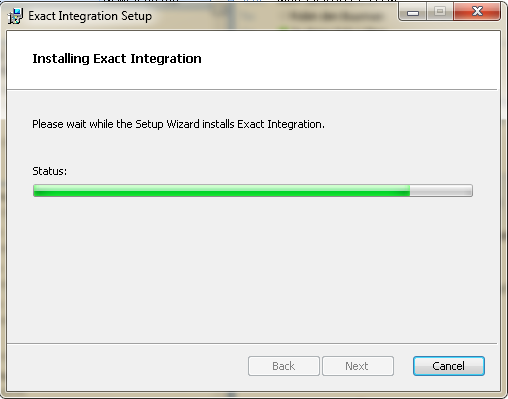Click the white header banner right of the heading

[350, 60]
